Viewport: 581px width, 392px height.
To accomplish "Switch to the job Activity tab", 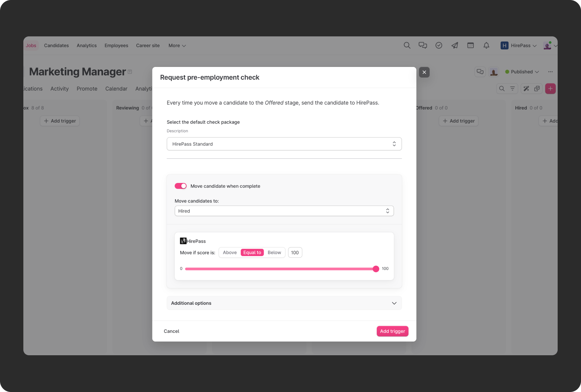I will point(59,89).
